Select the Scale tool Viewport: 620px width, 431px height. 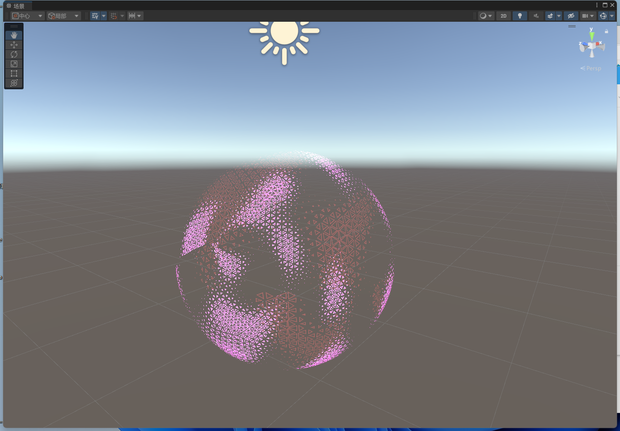(14, 64)
